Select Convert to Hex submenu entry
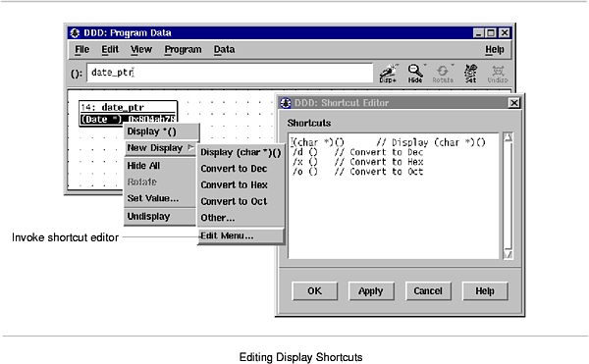Viewport: 589px width, 364px height. pos(241,185)
